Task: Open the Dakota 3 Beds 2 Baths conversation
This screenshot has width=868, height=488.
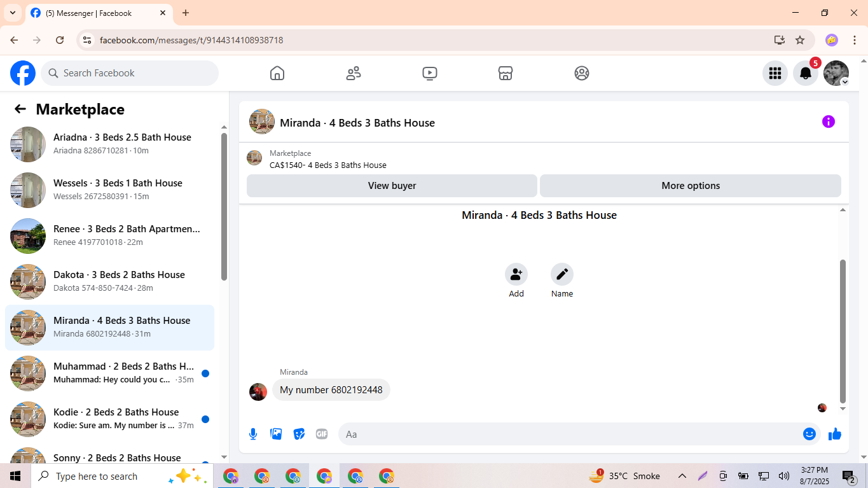Action: 109,282
